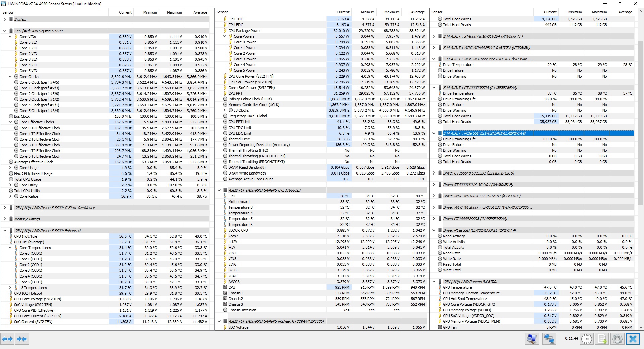Screen dimensions: 644x349
Task: Select the Bus Clock sensor row
Action: 105,116
